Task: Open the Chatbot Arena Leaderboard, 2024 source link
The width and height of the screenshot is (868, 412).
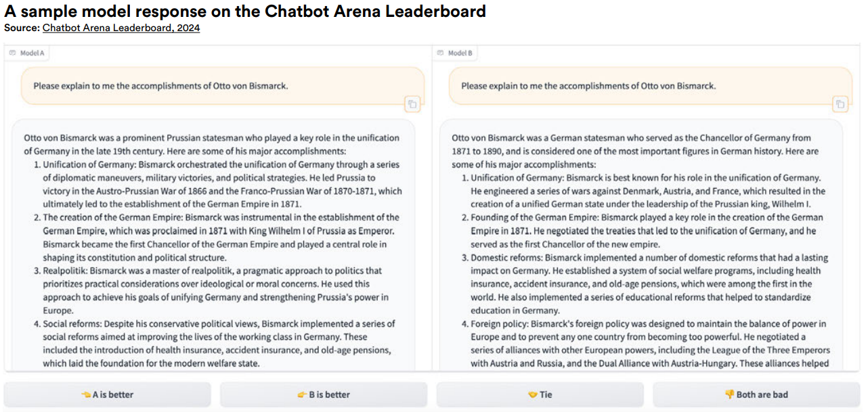Action: (121, 28)
